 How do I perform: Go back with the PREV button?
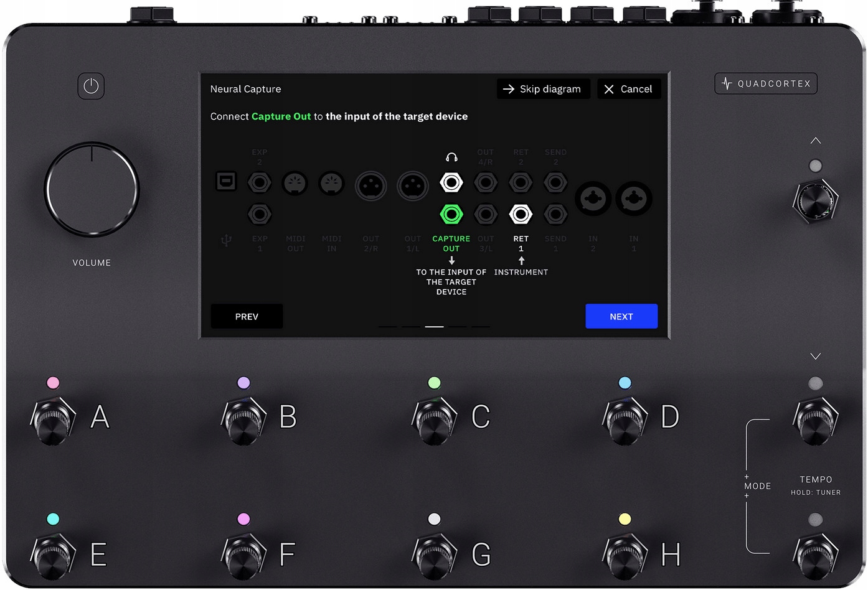[247, 316]
